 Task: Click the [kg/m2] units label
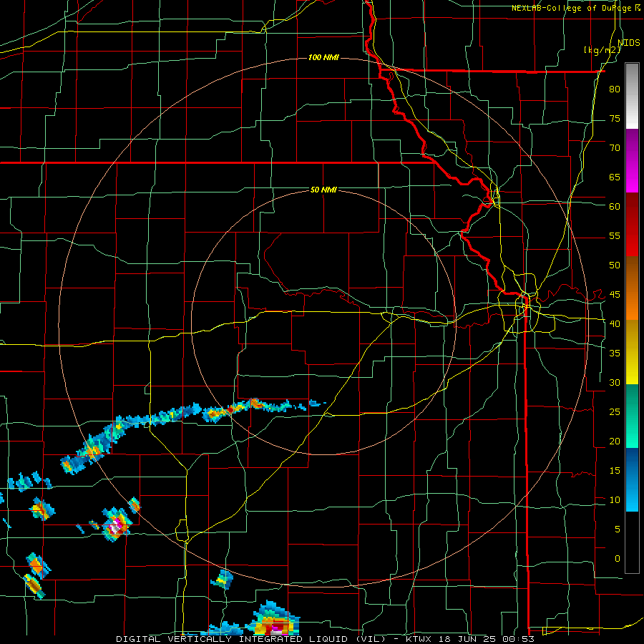[x=602, y=50]
